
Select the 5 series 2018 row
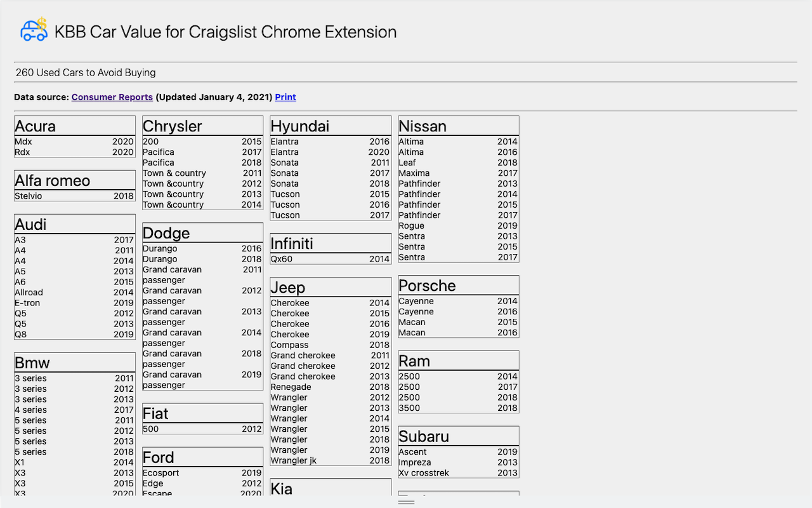(75, 452)
